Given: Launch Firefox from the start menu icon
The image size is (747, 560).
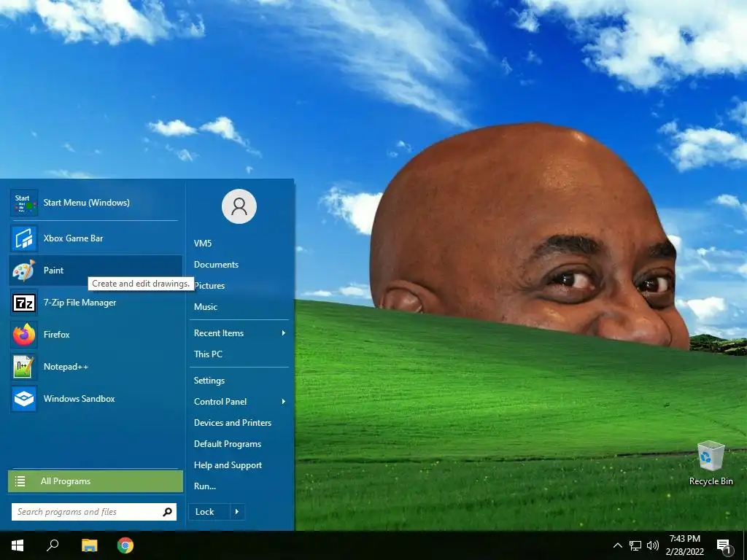Looking at the screenshot, I should point(24,335).
